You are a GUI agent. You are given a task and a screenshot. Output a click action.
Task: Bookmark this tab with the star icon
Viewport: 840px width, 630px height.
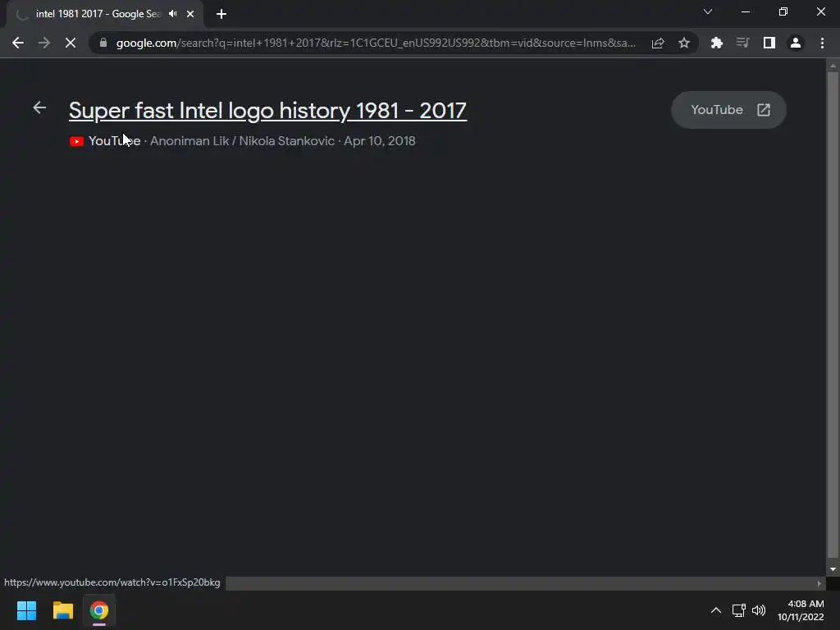(684, 43)
